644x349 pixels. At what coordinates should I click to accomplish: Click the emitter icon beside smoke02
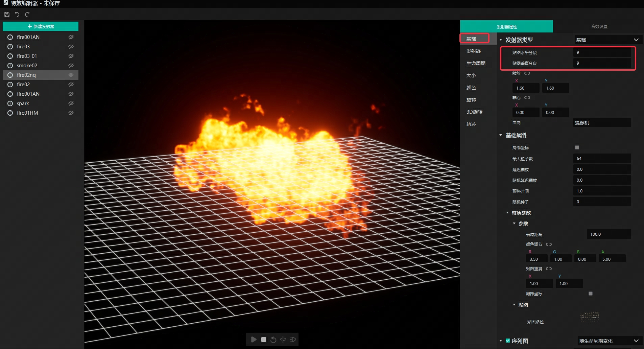[x=10, y=66]
